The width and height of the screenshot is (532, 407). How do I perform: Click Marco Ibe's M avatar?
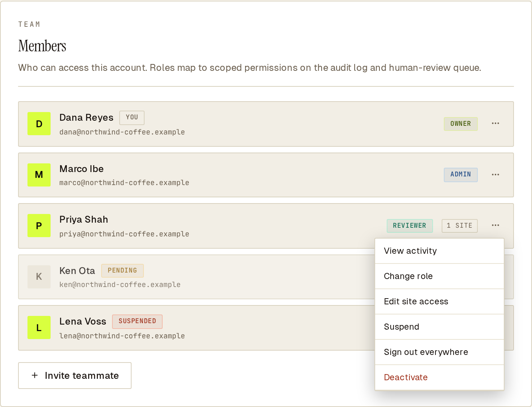[39, 175]
